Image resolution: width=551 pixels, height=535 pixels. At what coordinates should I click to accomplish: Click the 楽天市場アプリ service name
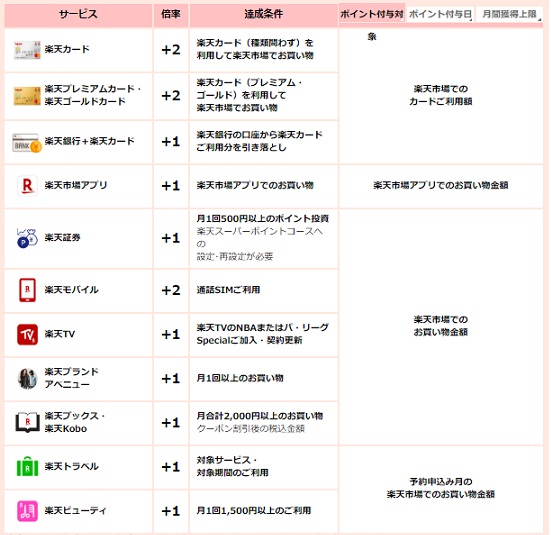coord(76,185)
